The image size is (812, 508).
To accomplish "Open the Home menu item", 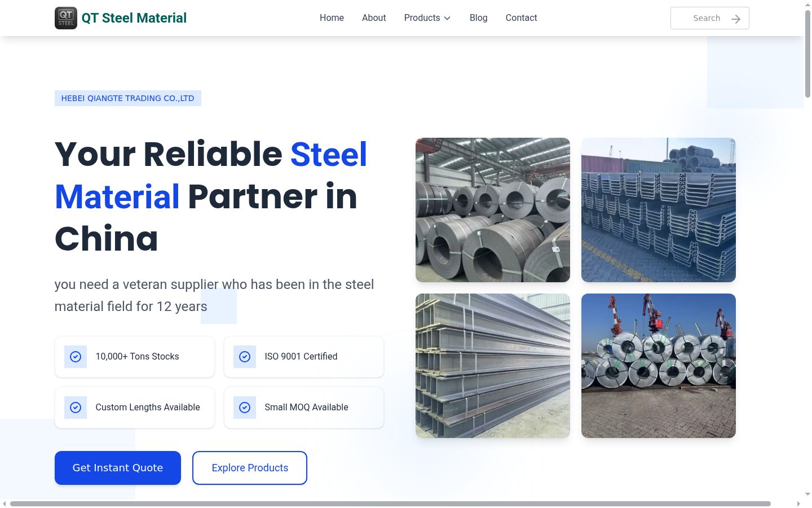I will click(332, 18).
